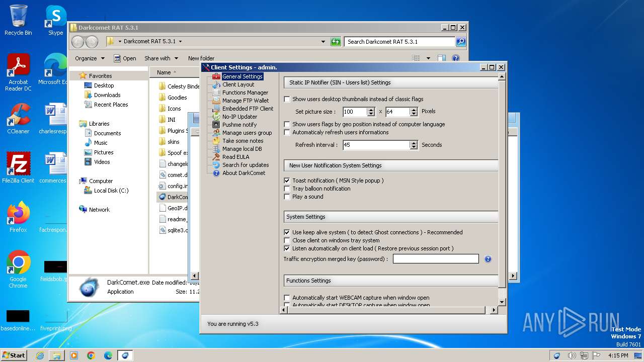The image size is (644, 362).
Task: Click Explorer back navigation button
Action: click(x=78, y=42)
